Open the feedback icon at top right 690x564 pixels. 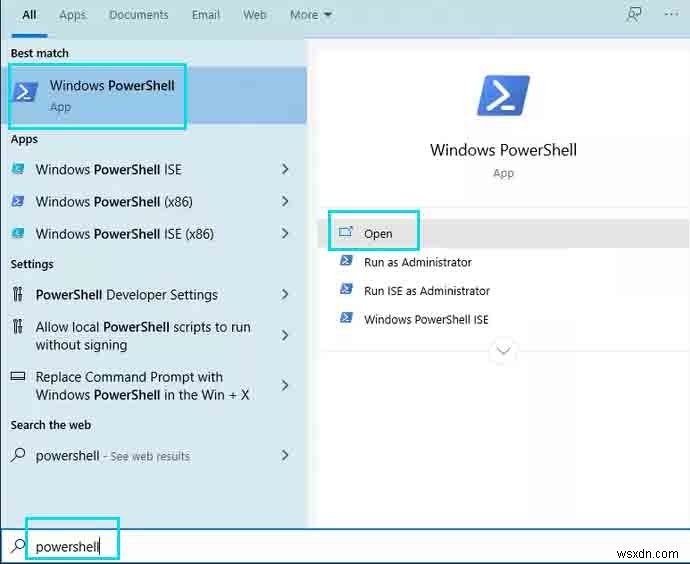pyautogui.click(x=634, y=15)
